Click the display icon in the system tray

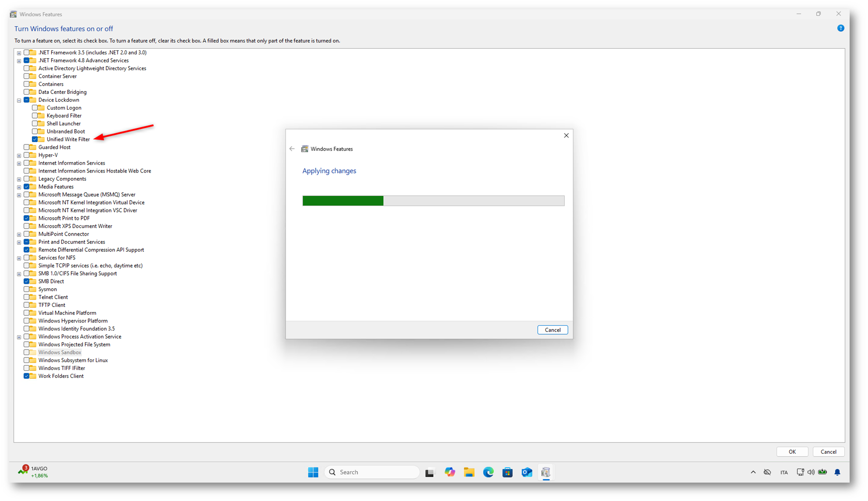coord(800,472)
